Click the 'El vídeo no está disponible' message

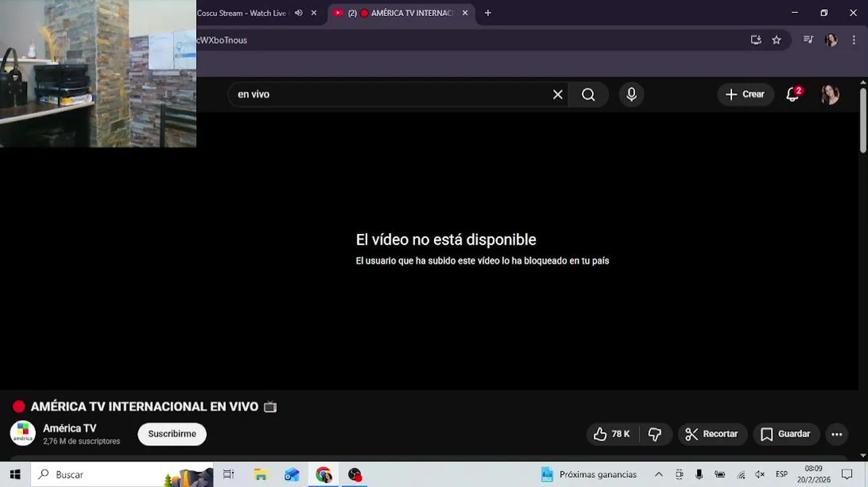pos(446,239)
